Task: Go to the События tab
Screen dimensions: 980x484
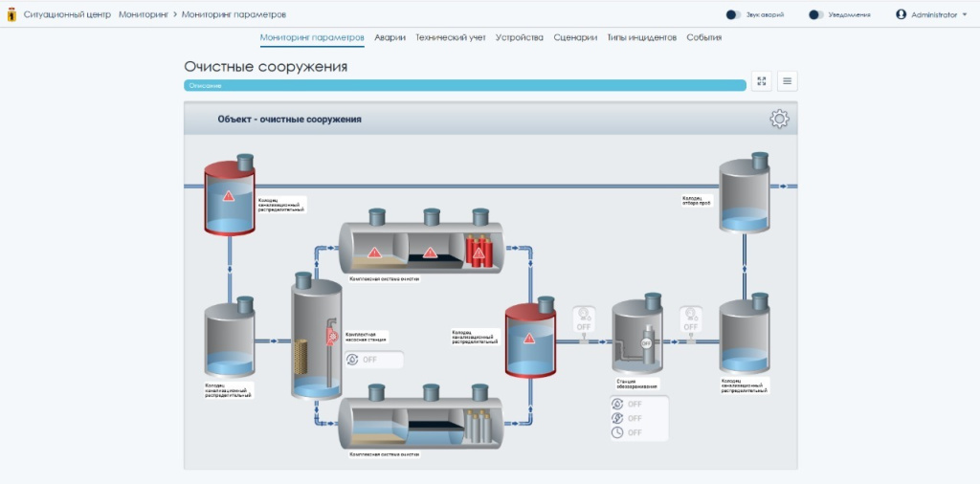Action: click(703, 37)
